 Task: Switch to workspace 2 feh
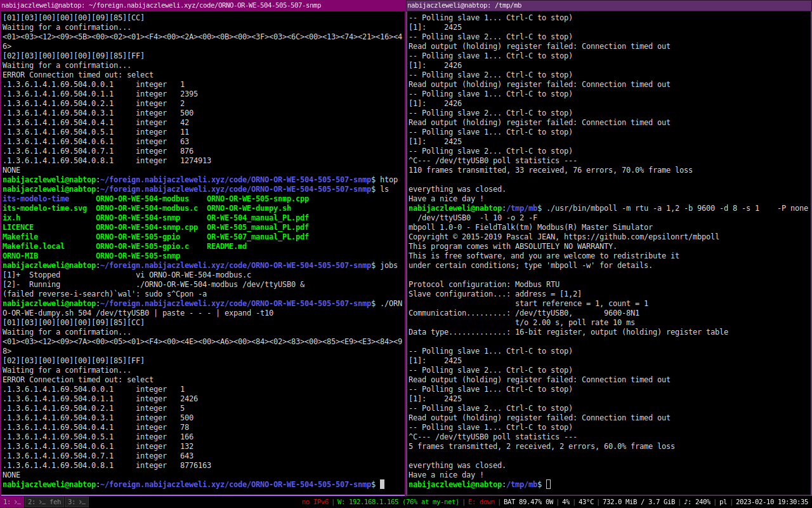point(44,502)
